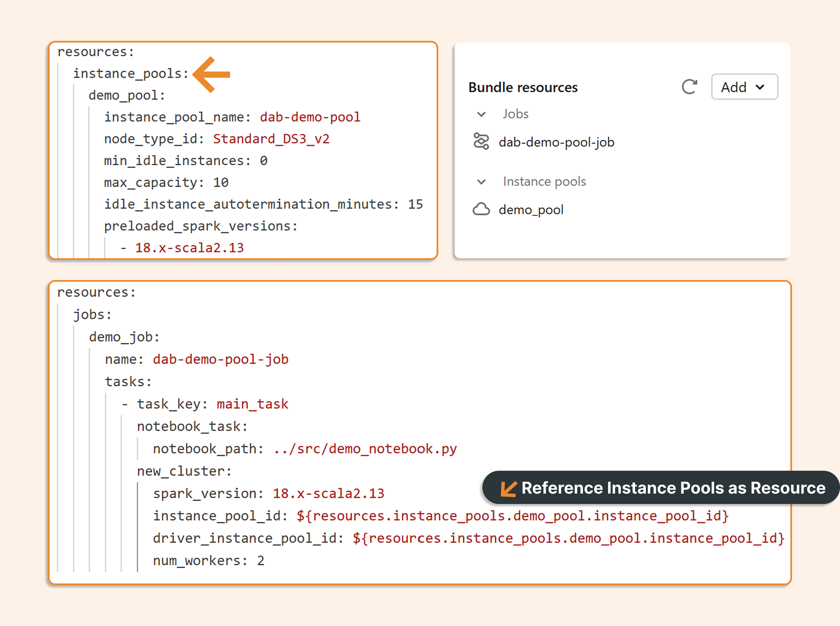
Task: Click the preloaded_spark_versions: key
Action: point(201,226)
